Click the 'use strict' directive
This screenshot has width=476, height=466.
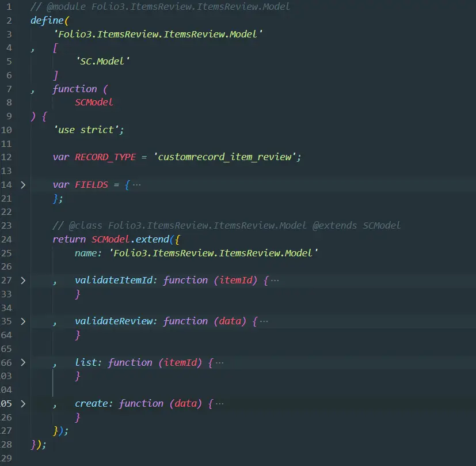[x=86, y=130]
